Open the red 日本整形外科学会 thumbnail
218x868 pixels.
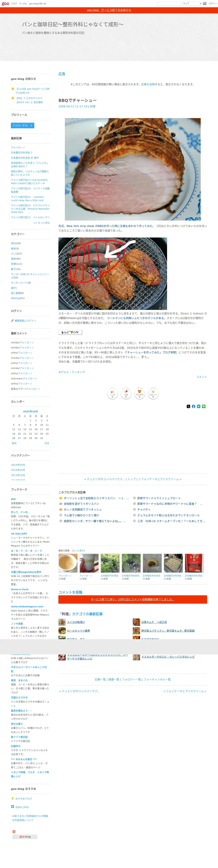[x=194, y=563]
